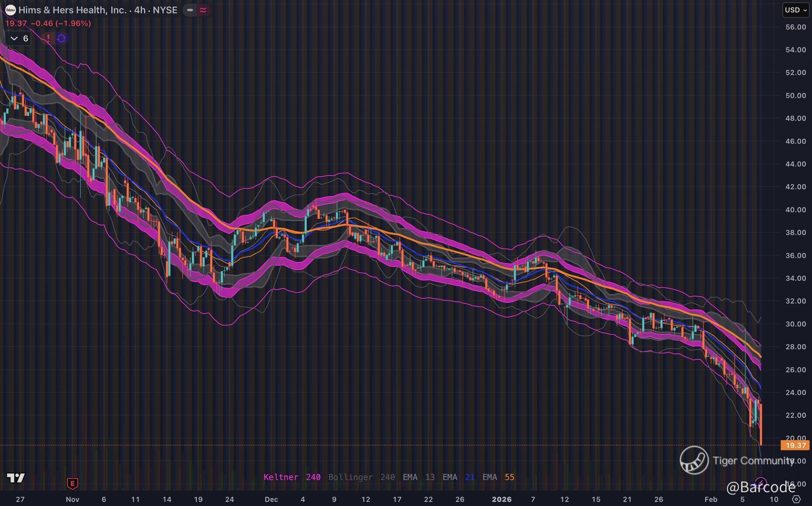Select the EMA 21 indicator label
This screenshot has height=506, width=812.
tap(458, 477)
